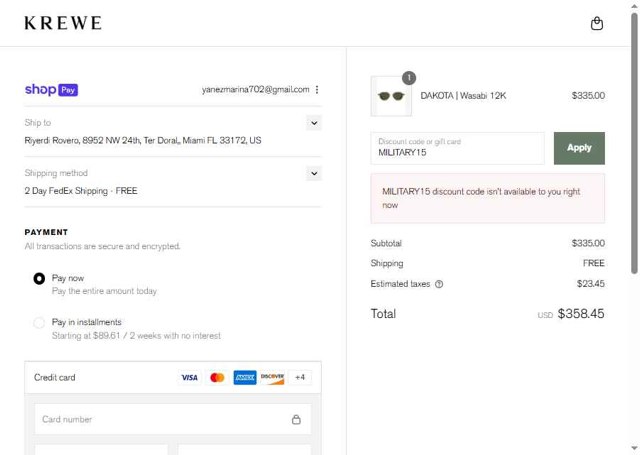The width and height of the screenshot is (640, 455).
Task: Click the page vertical scrollbar
Action: (x=634, y=143)
